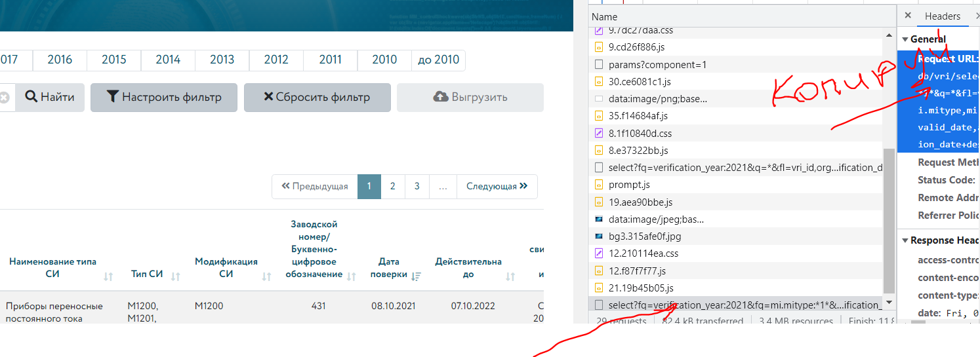This screenshot has width=980, height=357.
Task: Select the до 2010 year tab
Action: pyautogui.click(x=438, y=60)
